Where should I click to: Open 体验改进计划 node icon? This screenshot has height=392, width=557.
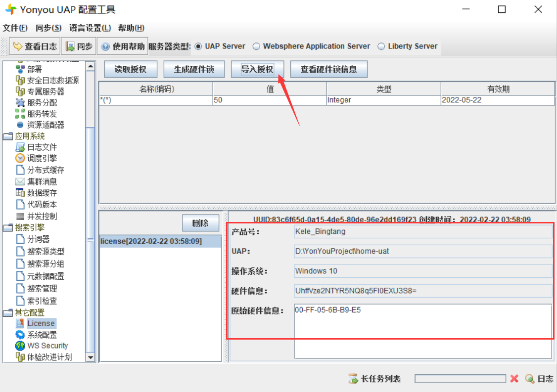(x=20, y=357)
